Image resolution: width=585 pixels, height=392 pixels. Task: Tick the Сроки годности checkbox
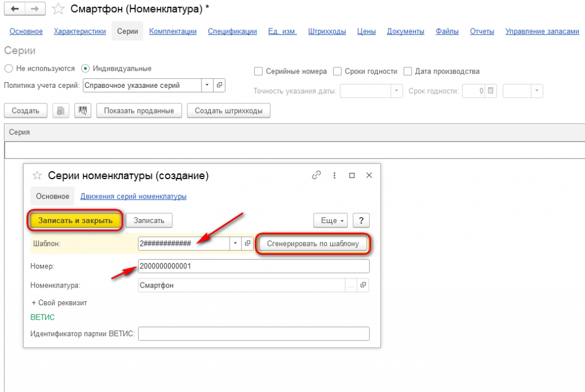[337, 71]
